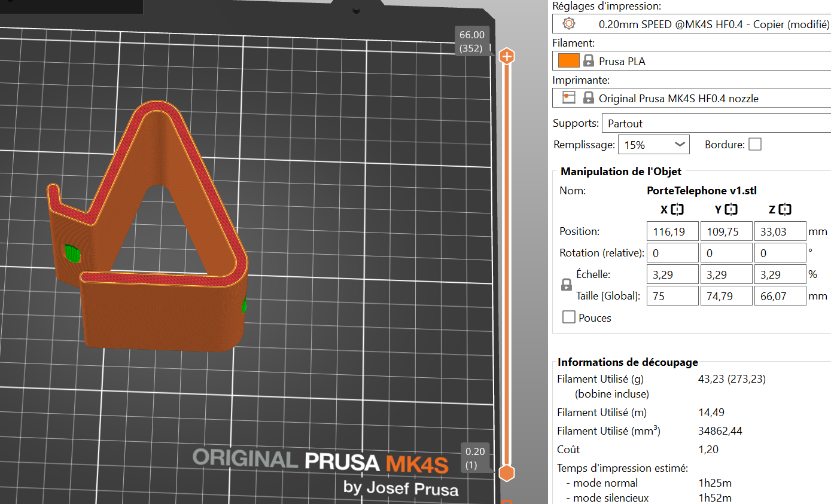The height and width of the screenshot is (504, 831).
Task: Toggle the Y axis coordinate icon
Action: (731, 210)
